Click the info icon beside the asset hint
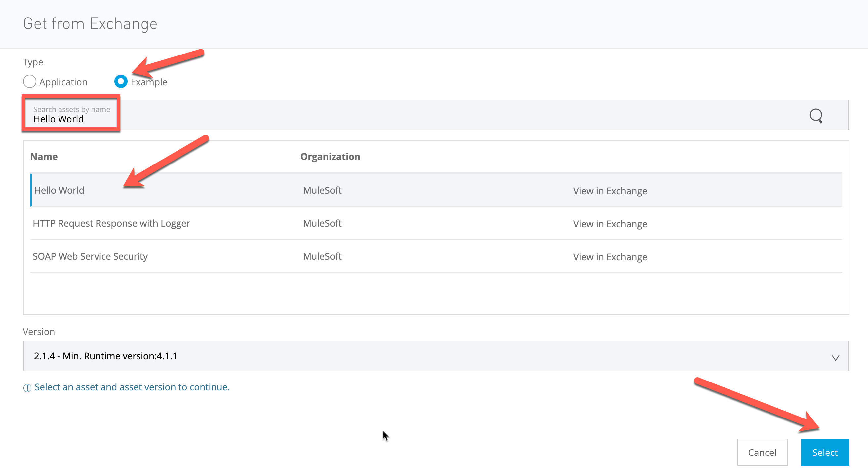The height and width of the screenshot is (473, 868). (x=27, y=388)
